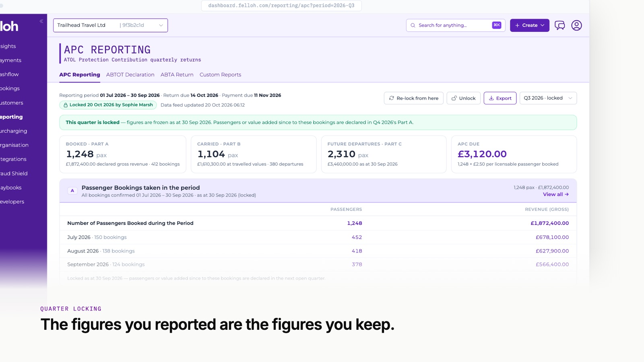Click the lock icon in Locked badge
The width and height of the screenshot is (644, 362).
coord(65,105)
